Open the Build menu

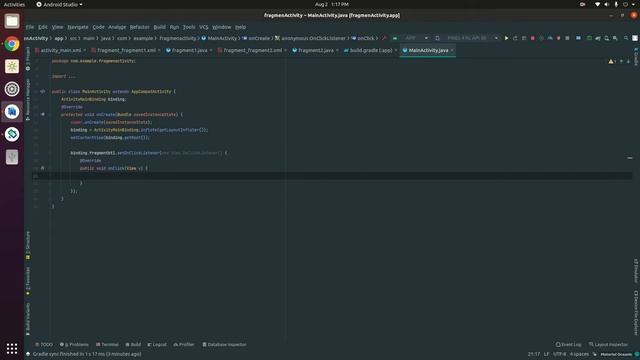160,27
